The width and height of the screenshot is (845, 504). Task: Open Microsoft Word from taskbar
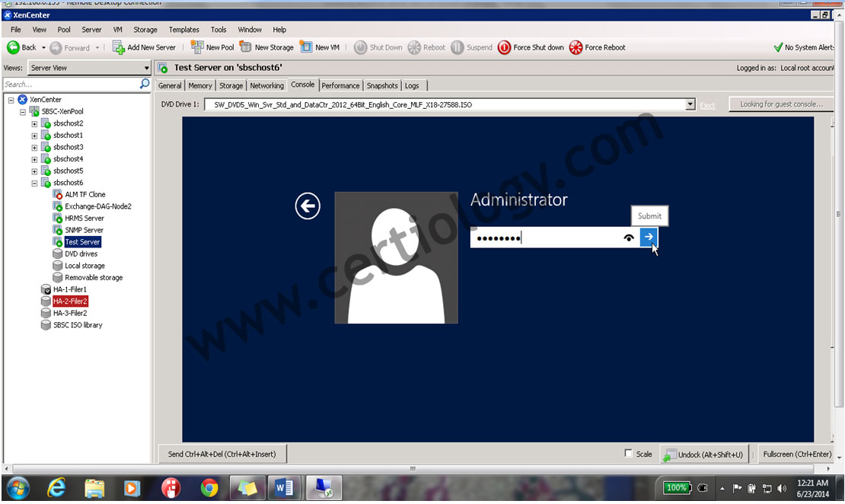[x=284, y=488]
